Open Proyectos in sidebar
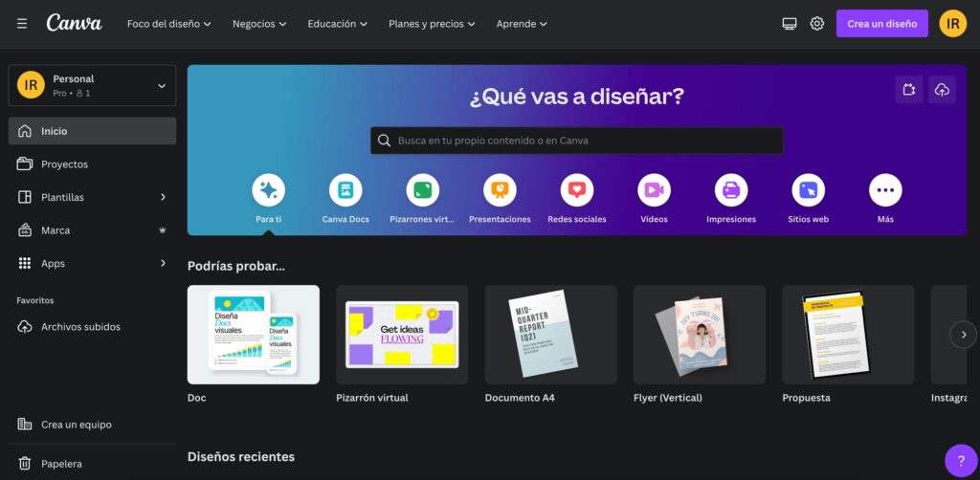980x480 pixels. click(92, 164)
